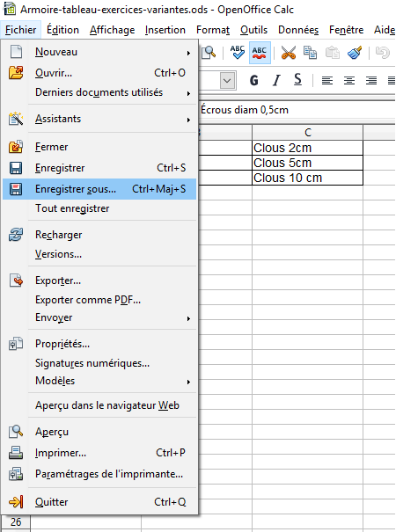Click the Ctrl+Maj+S shortcut label

(x=159, y=189)
